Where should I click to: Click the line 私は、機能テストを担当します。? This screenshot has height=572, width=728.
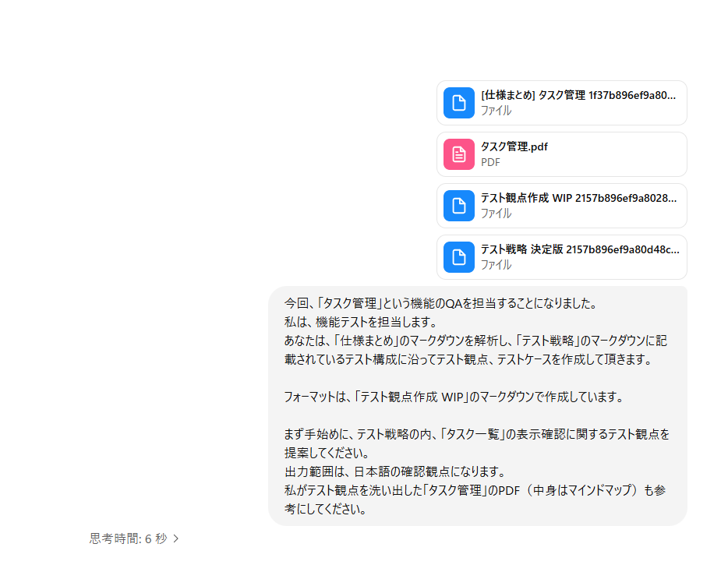[361, 322]
